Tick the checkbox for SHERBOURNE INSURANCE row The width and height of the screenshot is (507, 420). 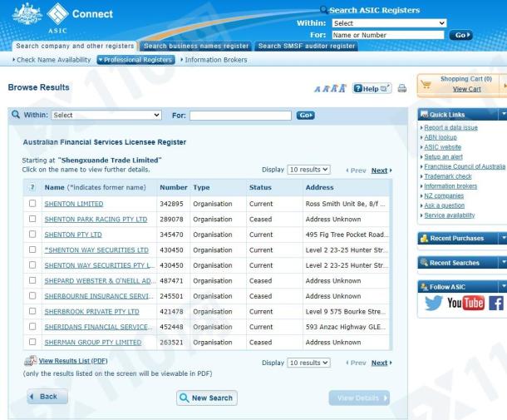coord(32,296)
